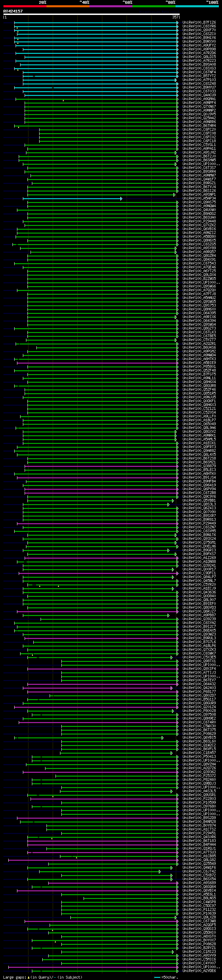Select the UniRef100_Q38879 label
Screen dimensions: 222x980
click(x=199, y=466)
